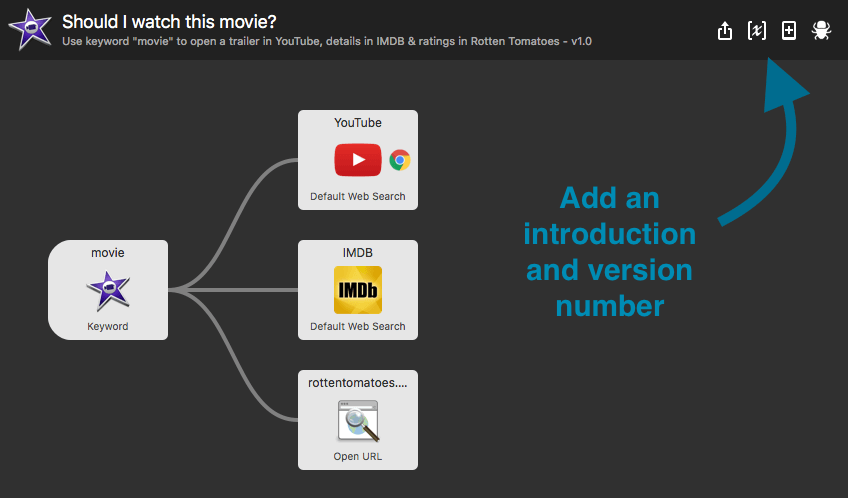
Task: Click the Chrome browser icon
Action: (x=400, y=160)
